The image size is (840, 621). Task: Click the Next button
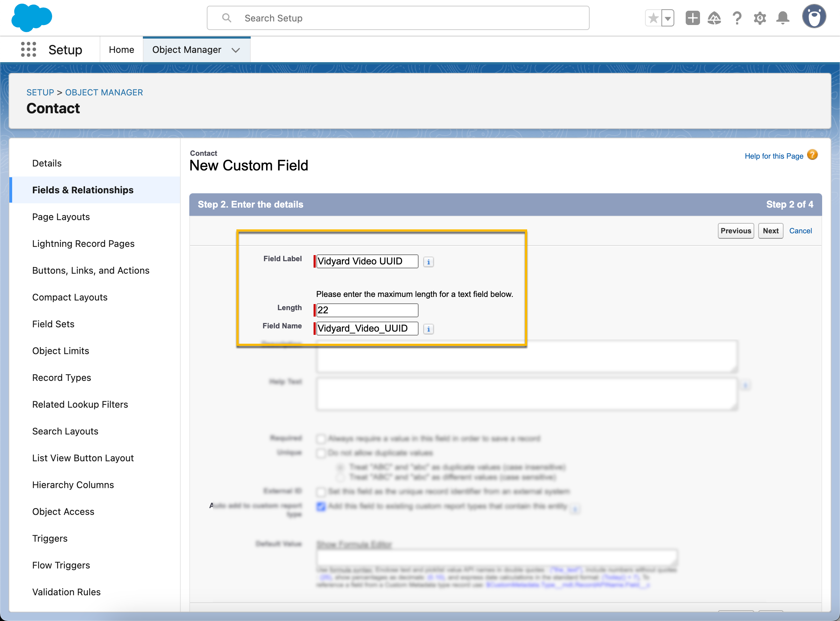[770, 231]
